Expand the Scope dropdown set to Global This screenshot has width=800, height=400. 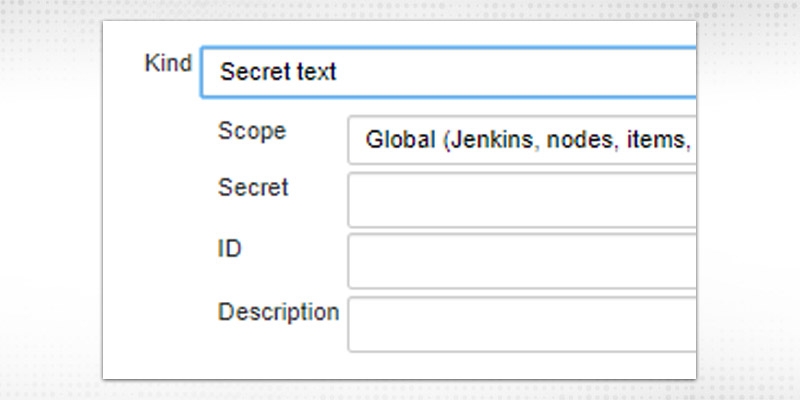coord(520,140)
